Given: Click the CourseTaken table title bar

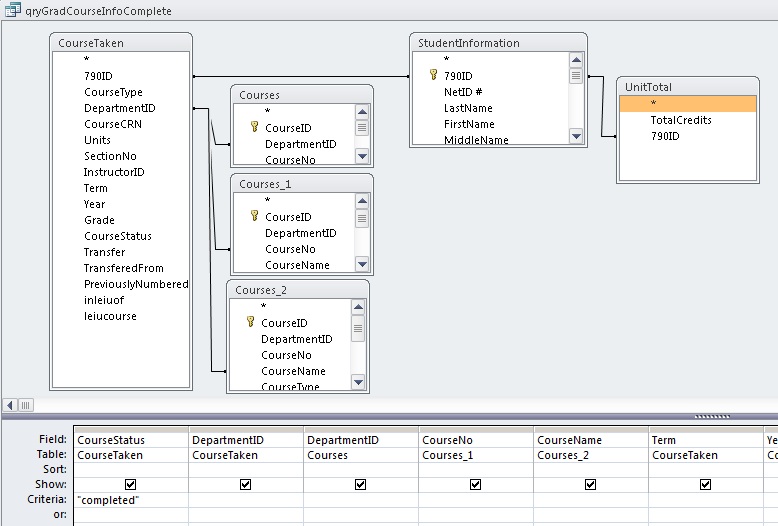Looking at the screenshot, I should (121, 43).
